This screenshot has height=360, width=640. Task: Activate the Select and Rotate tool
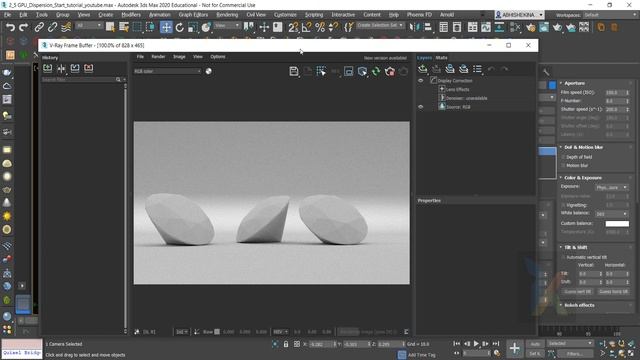click(180, 27)
